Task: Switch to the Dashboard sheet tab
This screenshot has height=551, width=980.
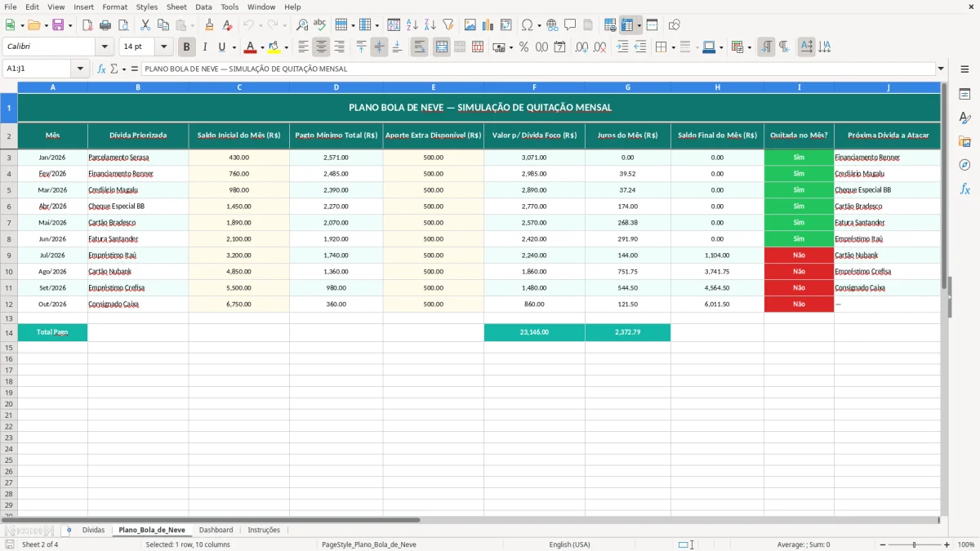Action: click(x=216, y=530)
